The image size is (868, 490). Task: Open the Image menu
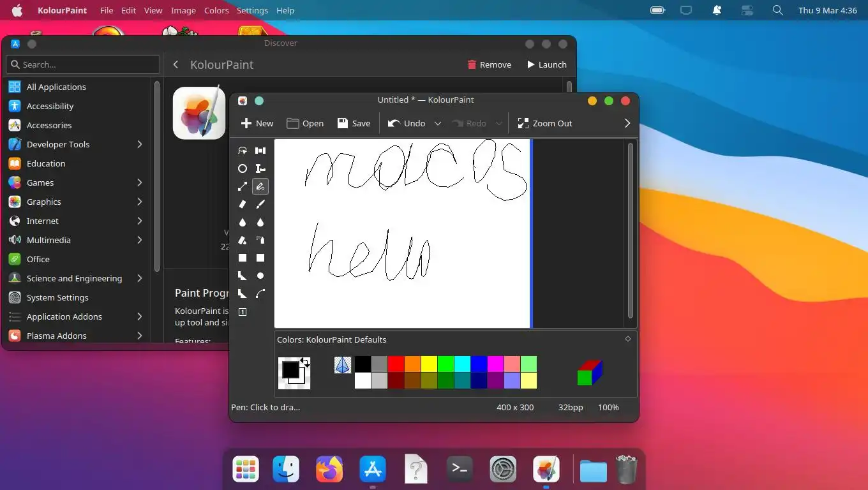[x=184, y=10]
